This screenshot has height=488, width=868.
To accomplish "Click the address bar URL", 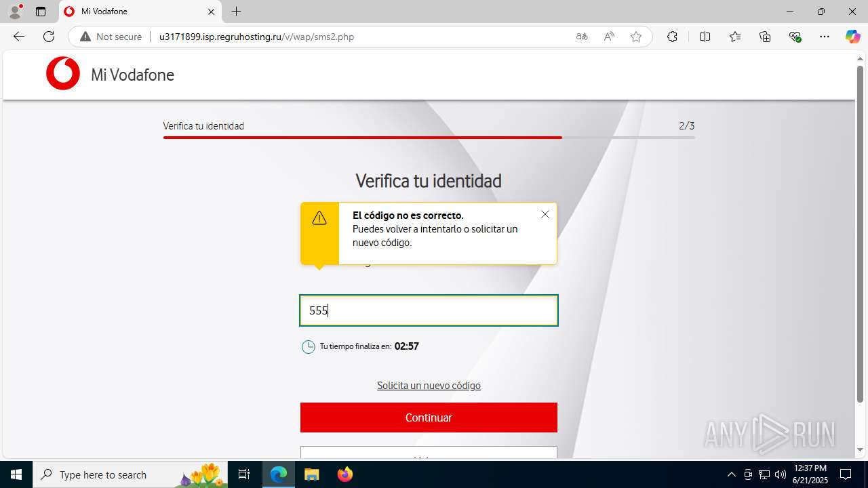I will [256, 37].
